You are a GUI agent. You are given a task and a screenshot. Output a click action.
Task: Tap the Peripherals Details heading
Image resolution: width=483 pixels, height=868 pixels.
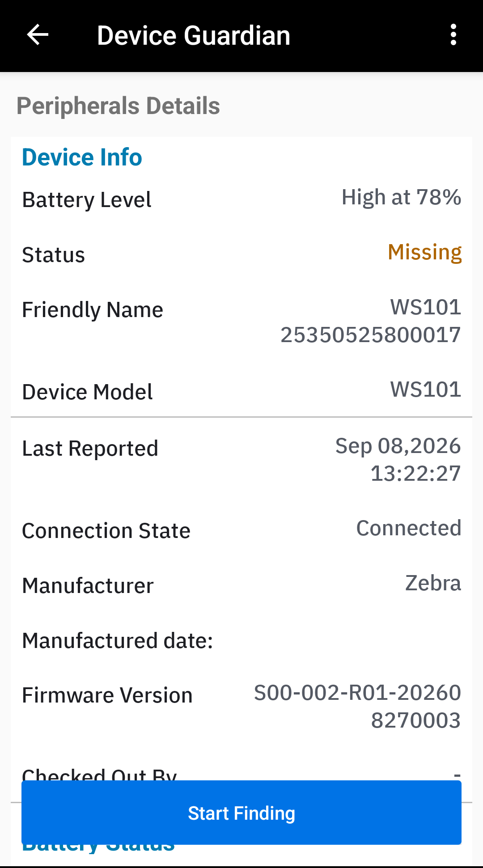(118, 106)
